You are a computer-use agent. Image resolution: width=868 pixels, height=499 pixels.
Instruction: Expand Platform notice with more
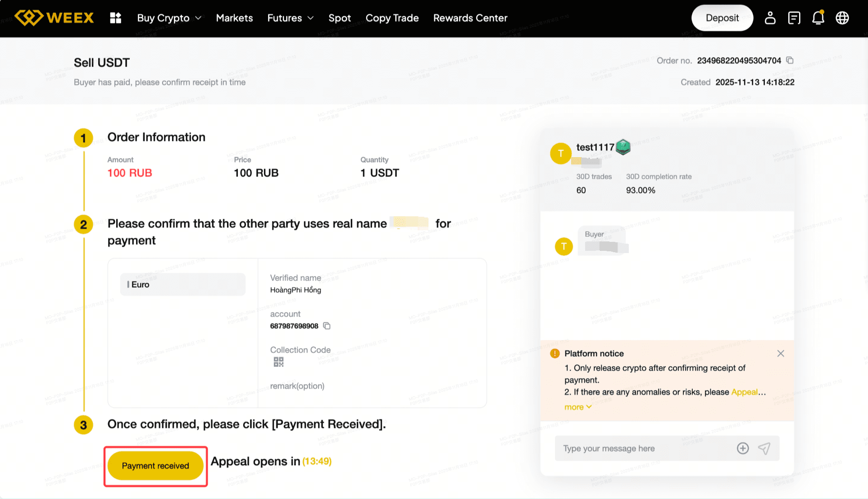click(577, 407)
